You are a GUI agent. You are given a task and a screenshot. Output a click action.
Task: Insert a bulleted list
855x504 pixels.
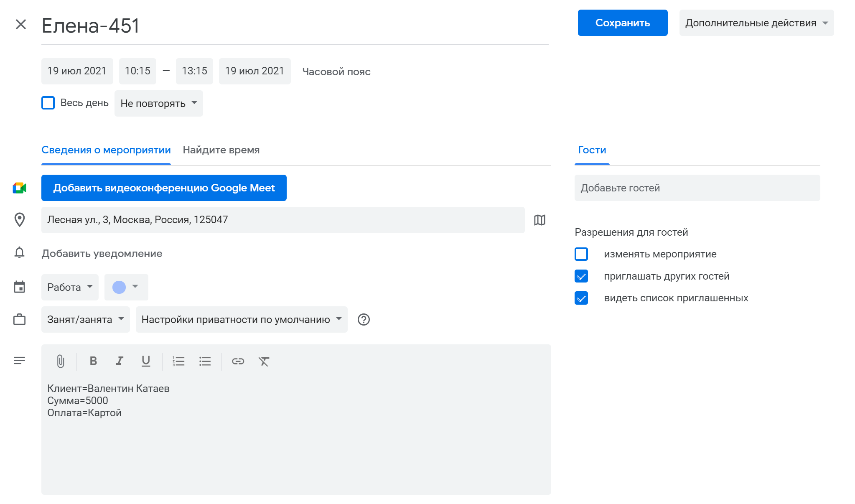click(205, 361)
